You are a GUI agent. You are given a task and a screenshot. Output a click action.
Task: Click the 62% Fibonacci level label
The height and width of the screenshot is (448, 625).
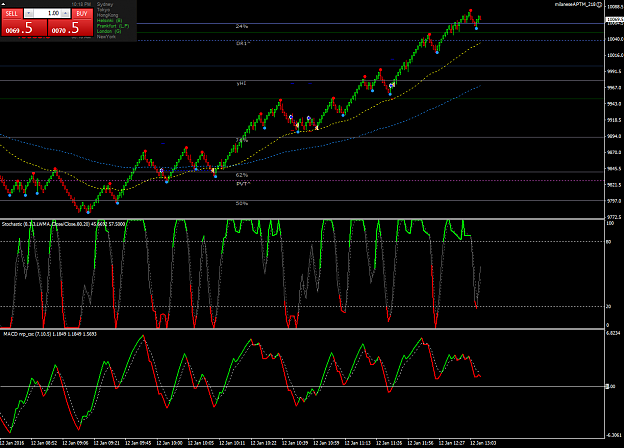[x=242, y=175]
